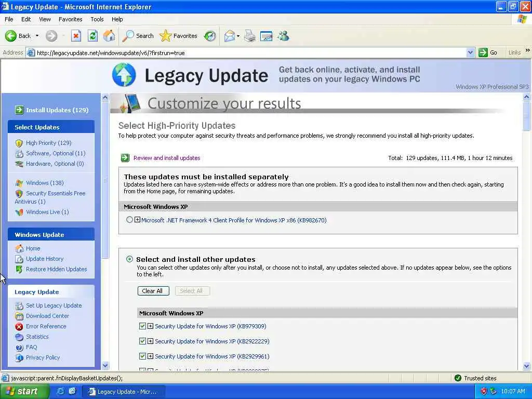Image resolution: width=532 pixels, height=399 pixels.
Task: Open the File menu
Action: pyautogui.click(x=9, y=19)
